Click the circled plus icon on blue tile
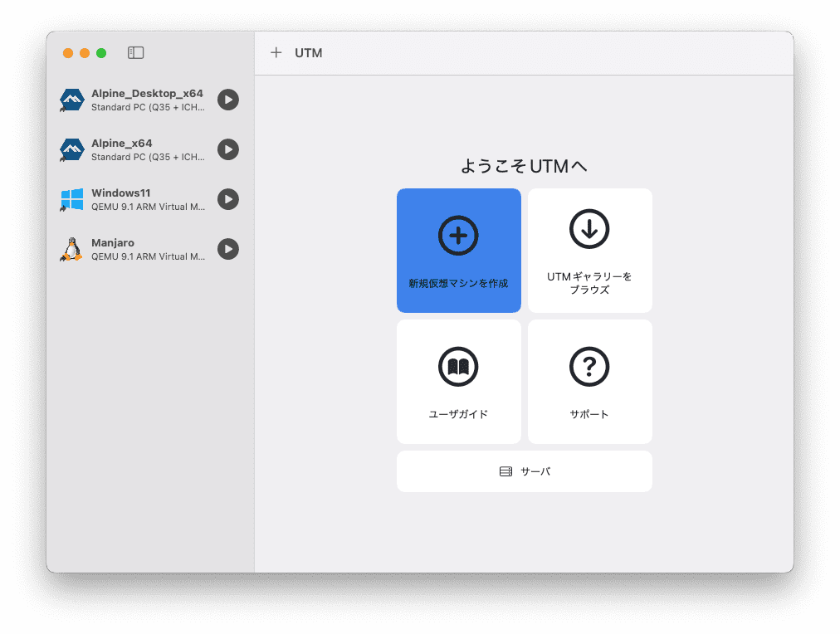The width and height of the screenshot is (840, 634). pos(458,236)
